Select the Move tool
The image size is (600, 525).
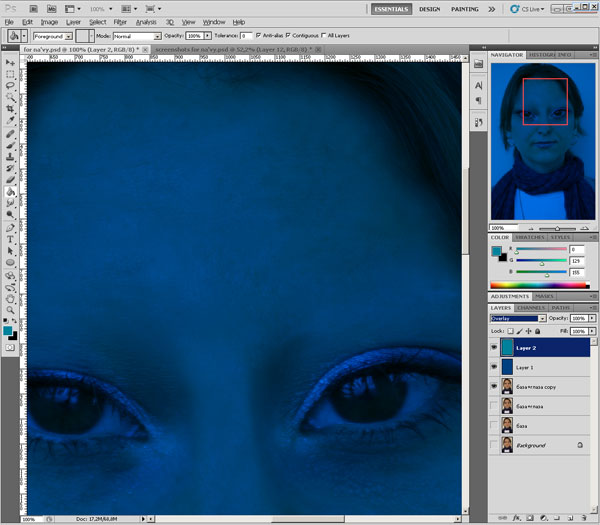(10, 62)
